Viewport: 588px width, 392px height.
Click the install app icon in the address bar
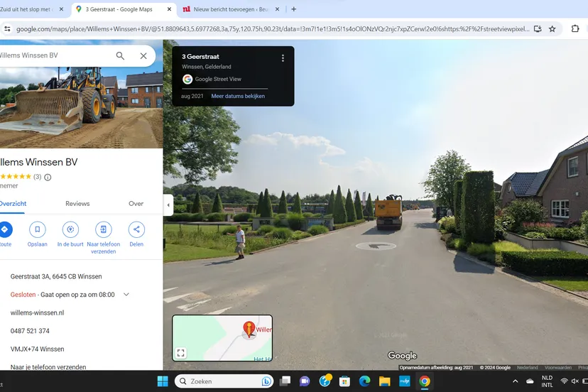tap(538, 29)
